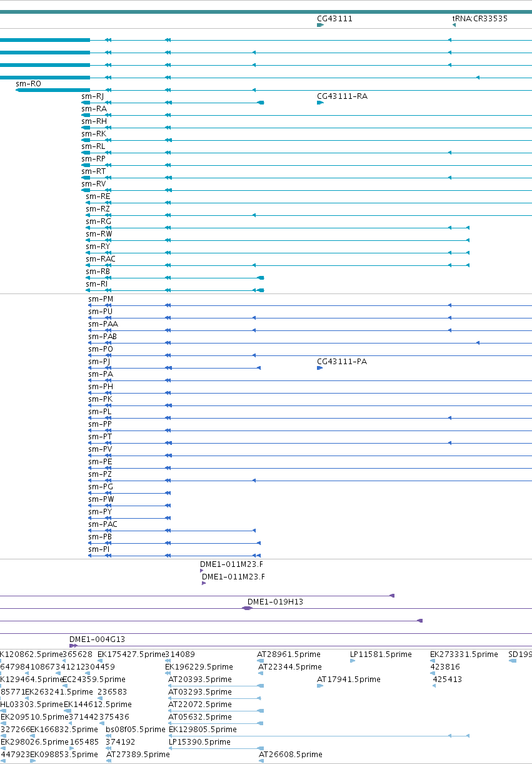Screen dimensions: 532x764
Task: Click the CG43111 gene label
Action: pyautogui.click(x=334, y=19)
